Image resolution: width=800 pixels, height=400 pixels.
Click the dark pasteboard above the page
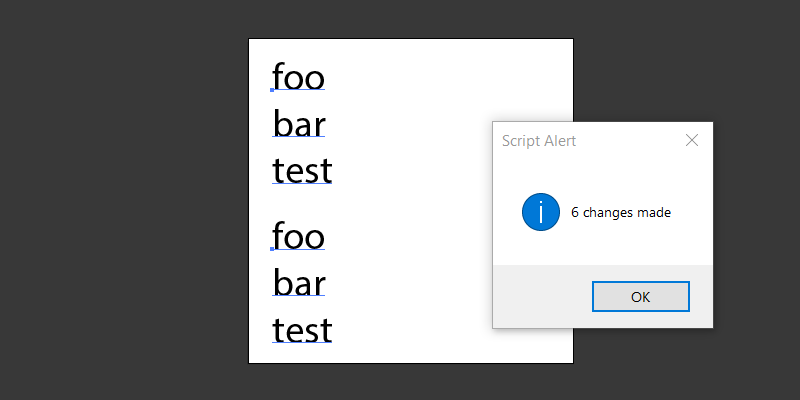coord(410,18)
